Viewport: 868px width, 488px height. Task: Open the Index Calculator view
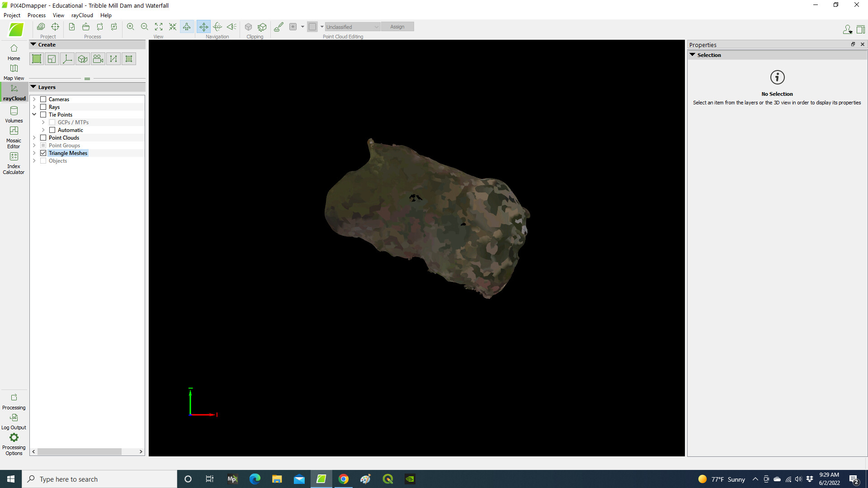14,162
